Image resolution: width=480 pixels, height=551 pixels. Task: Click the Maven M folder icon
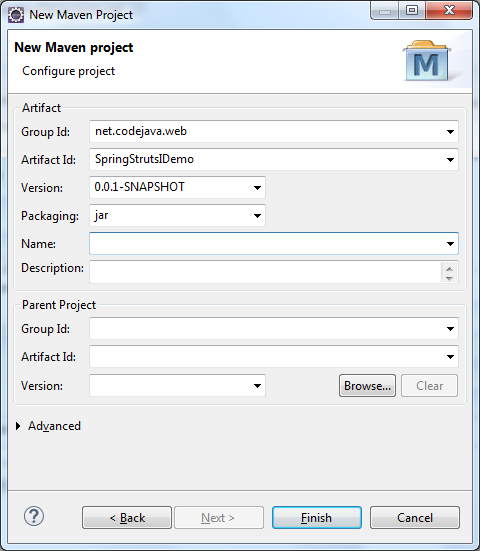pyautogui.click(x=426, y=61)
